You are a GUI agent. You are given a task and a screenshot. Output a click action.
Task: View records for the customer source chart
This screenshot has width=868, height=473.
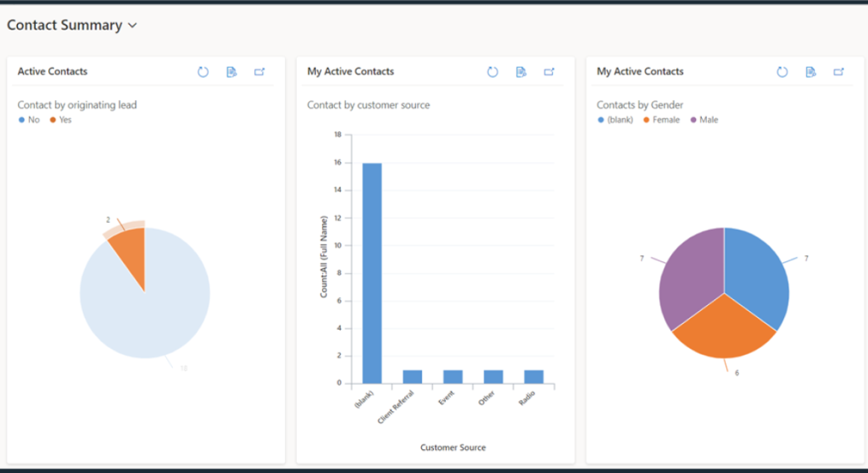tap(521, 72)
